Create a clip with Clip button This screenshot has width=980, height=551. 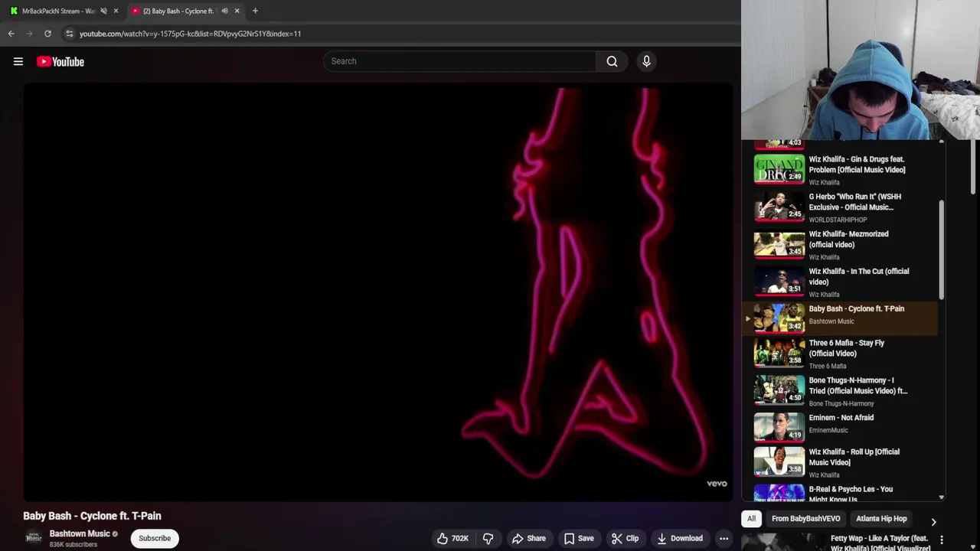[x=625, y=538]
